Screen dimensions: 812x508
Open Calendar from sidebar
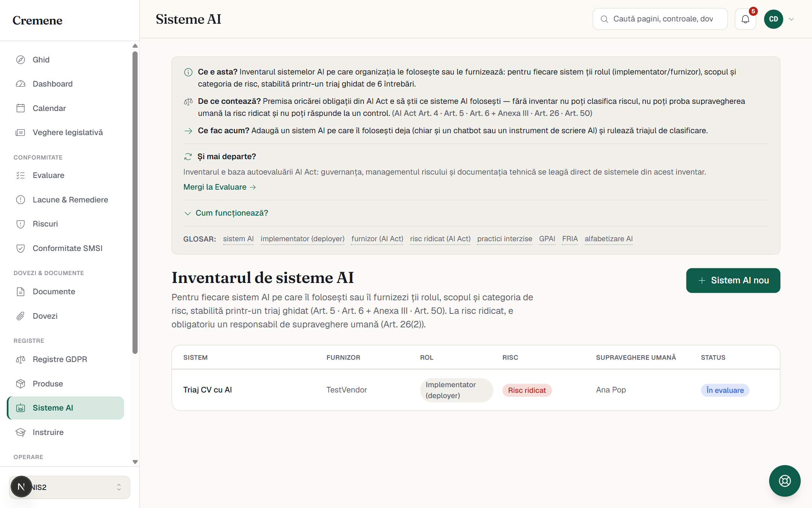65,108
